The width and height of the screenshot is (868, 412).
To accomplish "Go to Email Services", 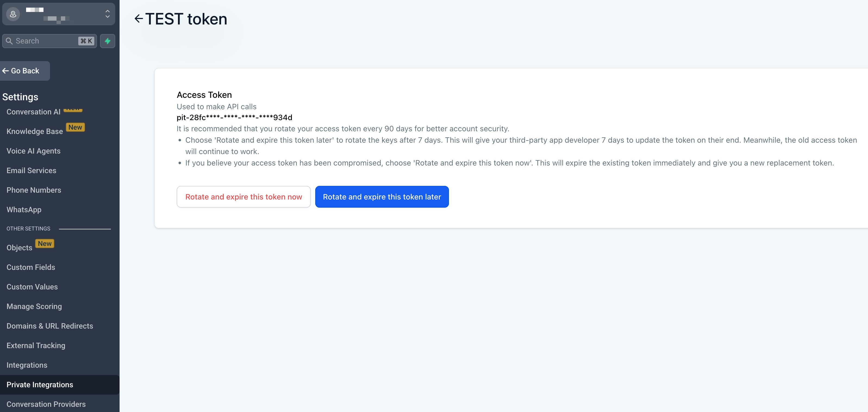I will pyautogui.click(x=31, y=170).
